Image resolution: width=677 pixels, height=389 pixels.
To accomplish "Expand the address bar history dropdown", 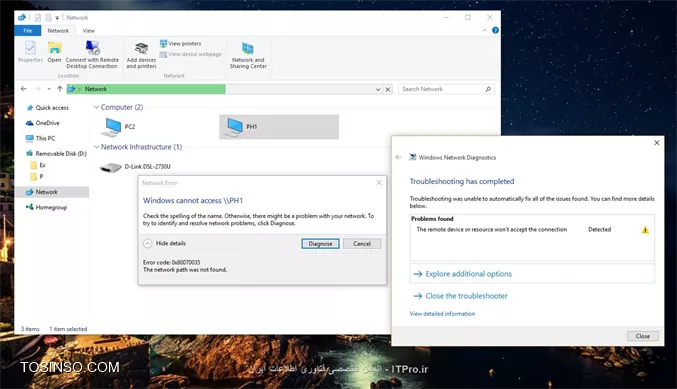I will 378,89.
